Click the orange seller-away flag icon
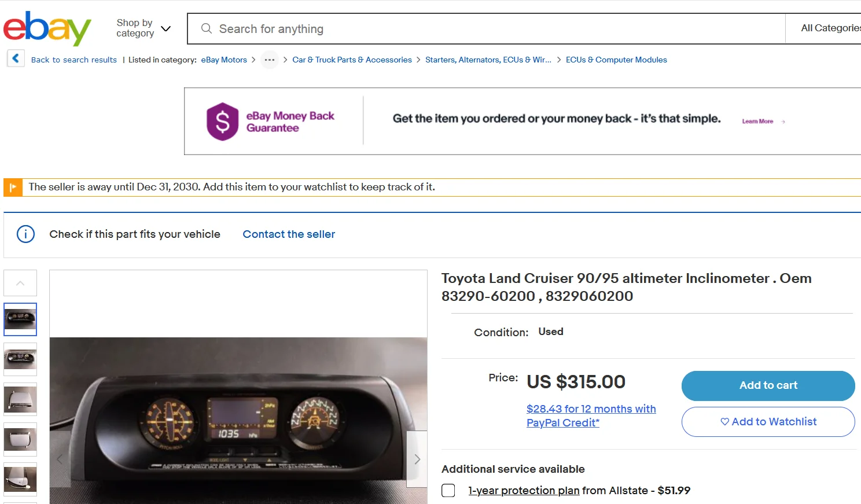This screenshot has height=504, width=861. pyautogui.click(x=13, y=187)
